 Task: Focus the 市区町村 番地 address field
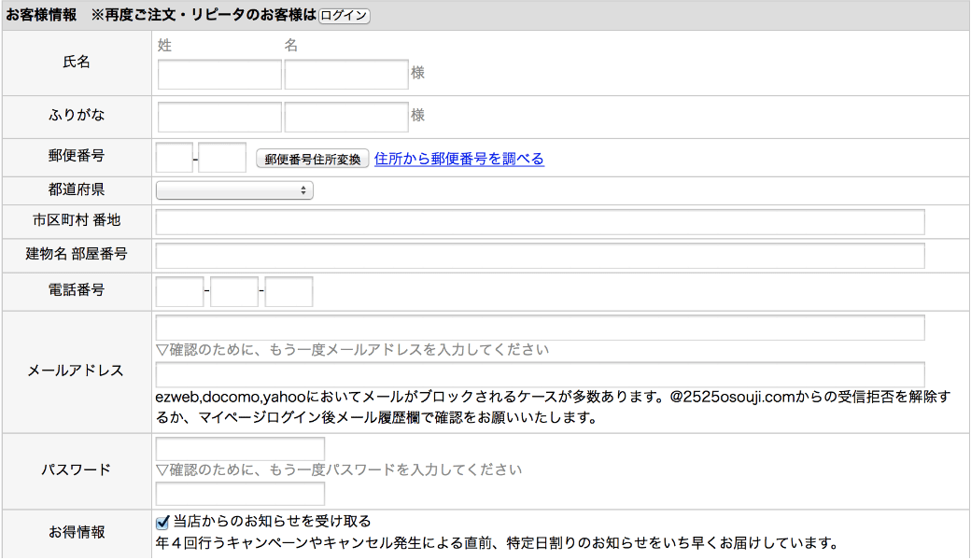[541, 221]
